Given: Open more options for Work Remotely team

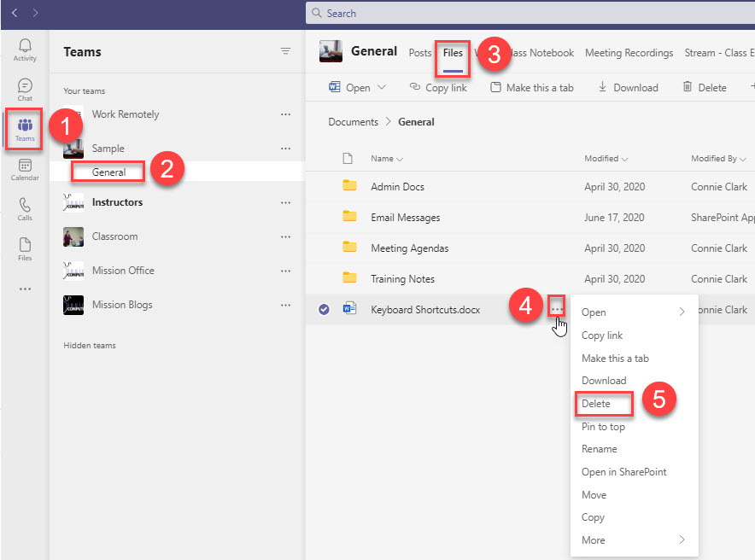Looking at the screenshot, I should [285, 114].
